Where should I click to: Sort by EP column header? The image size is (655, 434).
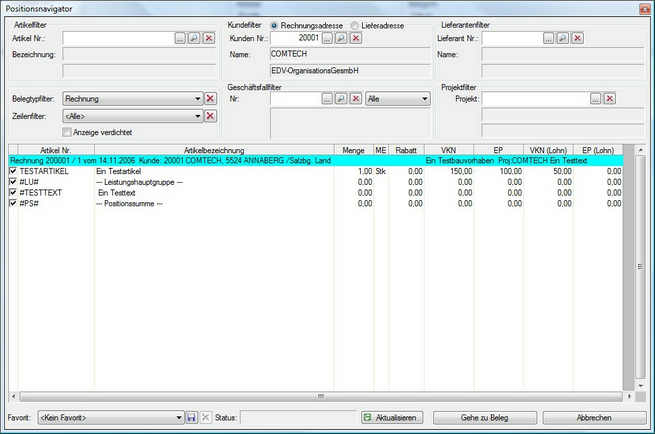[498, 150]
